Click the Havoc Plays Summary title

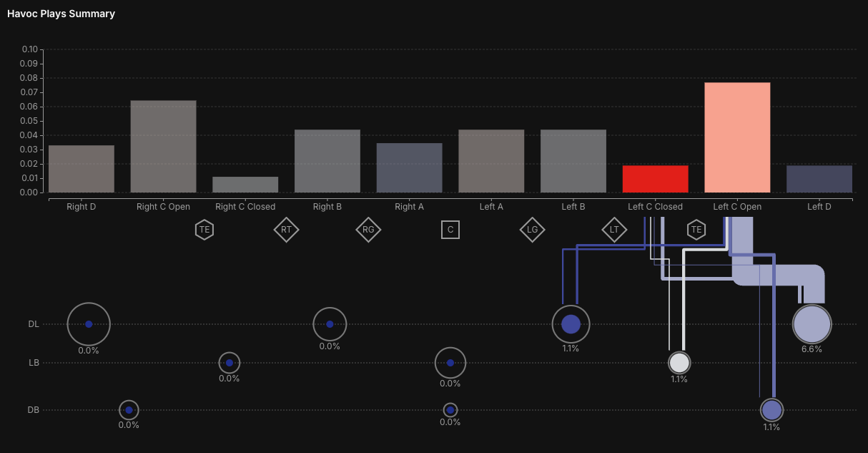(61, 14)
